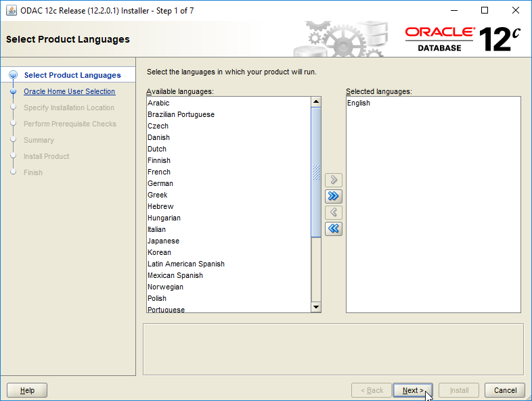Image resolution: width=532 pixels, height=401 pixels.
Task: Select Korean in available languages
Action: pos(229,253)
